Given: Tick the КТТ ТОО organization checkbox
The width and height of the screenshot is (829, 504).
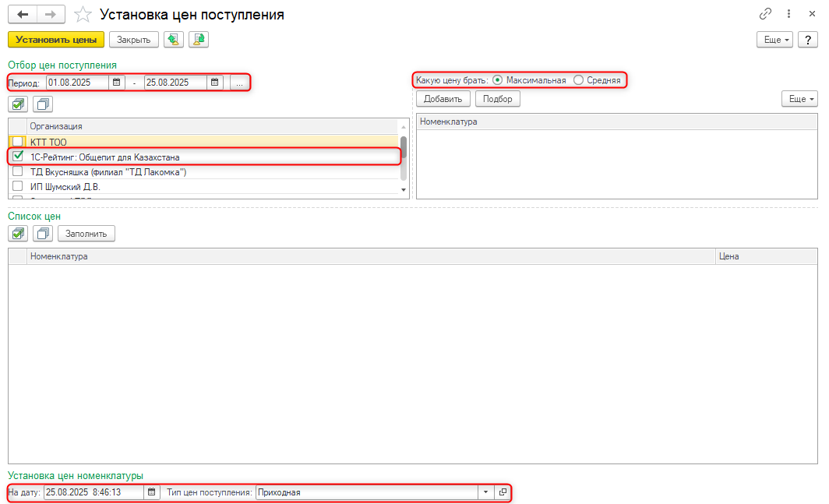Looking at the screenshot, I should coord(18,142).
